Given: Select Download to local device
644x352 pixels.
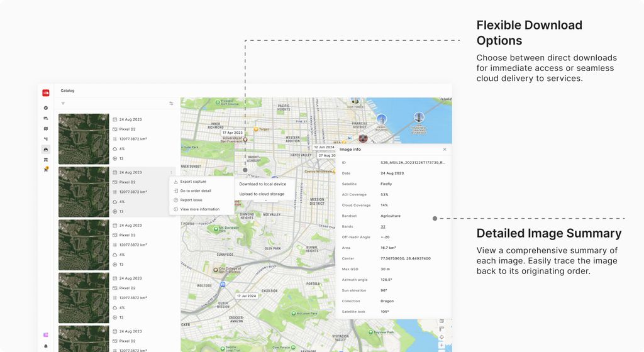Looking at the screenshot, I should (x=263, y=184).
